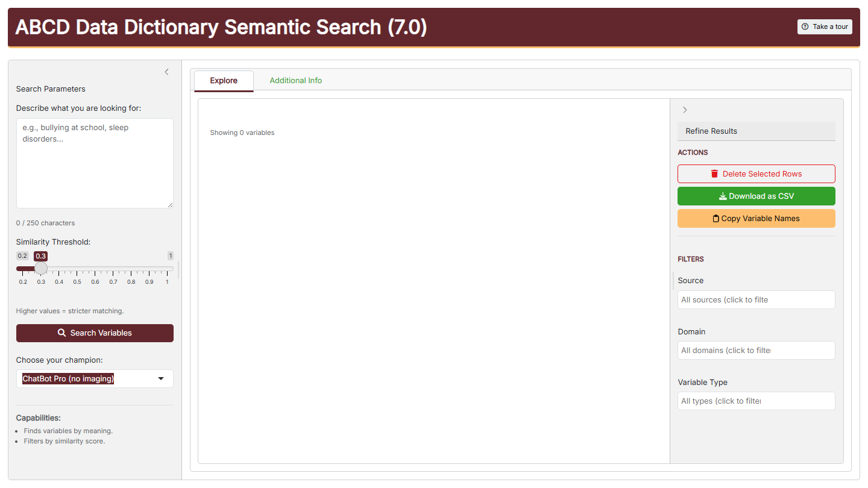Collapse the left sidebar with chevron
Image resolution: width=868 pixels, height=488 pixels.
(x=167, y=72)
